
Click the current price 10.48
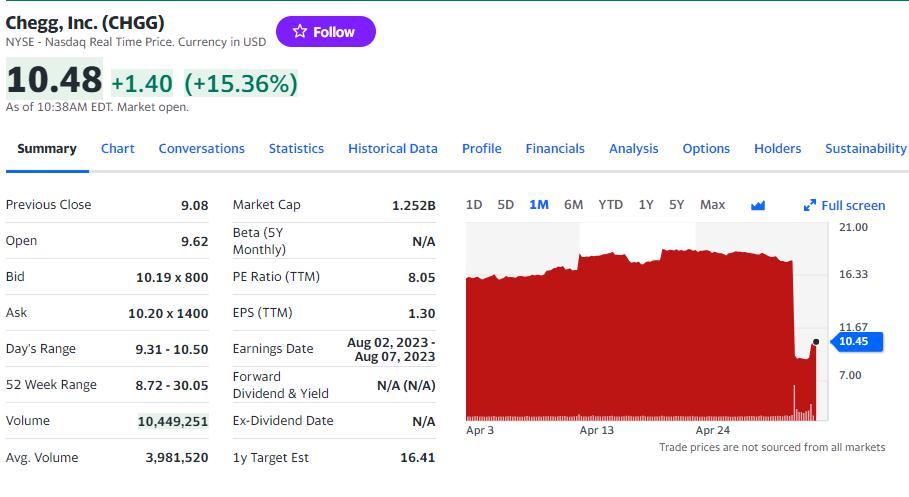coord(54,79)
